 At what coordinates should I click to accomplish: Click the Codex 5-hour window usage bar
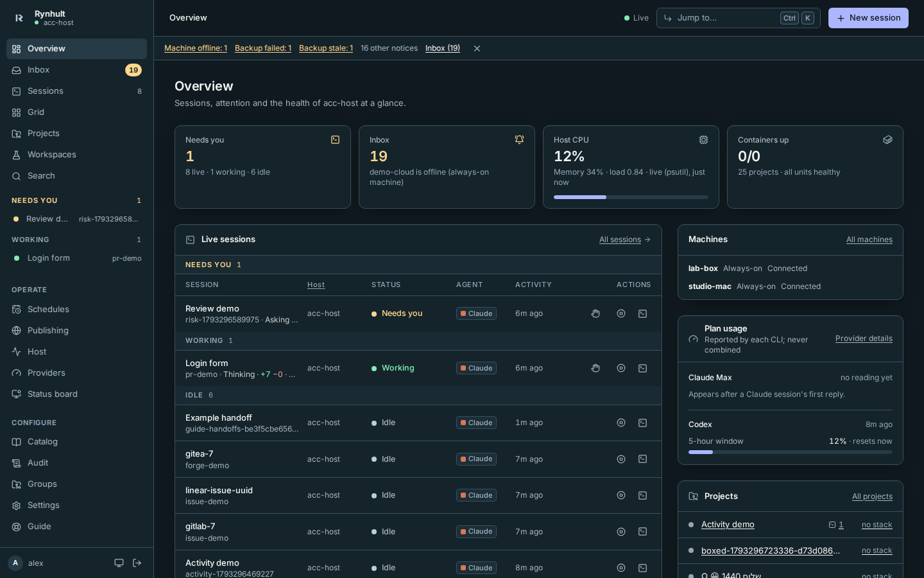pos(791,452)
